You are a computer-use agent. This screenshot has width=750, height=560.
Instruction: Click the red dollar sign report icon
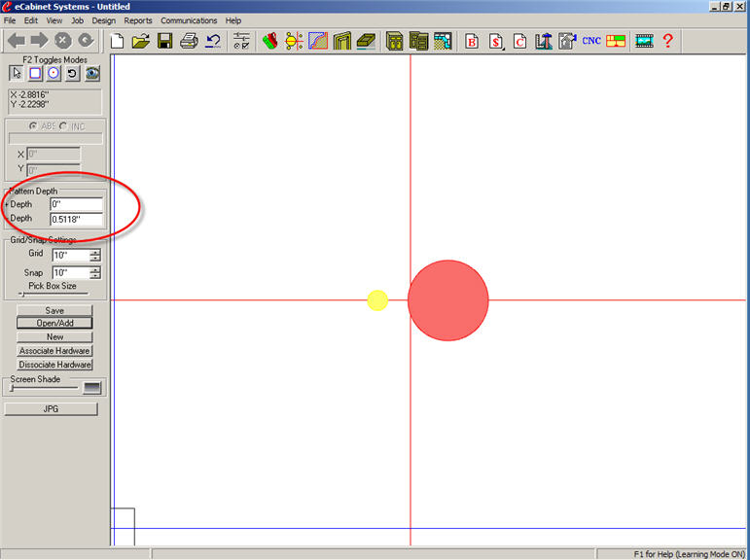(x=496, y=42)
